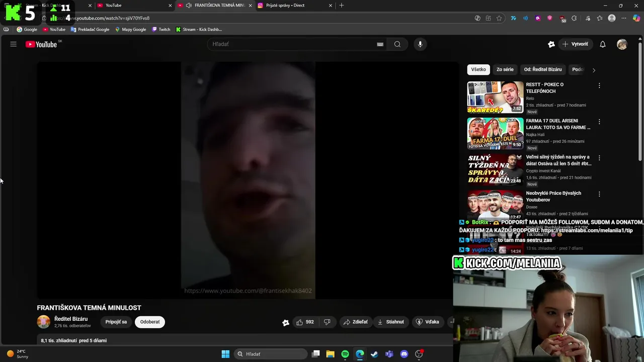Open the Twitch bookmark
The width and height of the screenshot is (644, 362).
pos(161,29)
